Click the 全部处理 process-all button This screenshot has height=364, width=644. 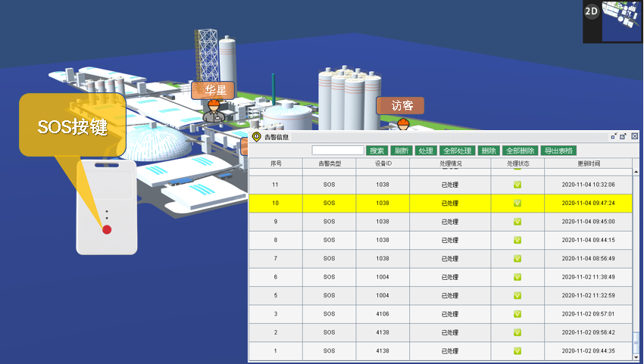[457, 151]
